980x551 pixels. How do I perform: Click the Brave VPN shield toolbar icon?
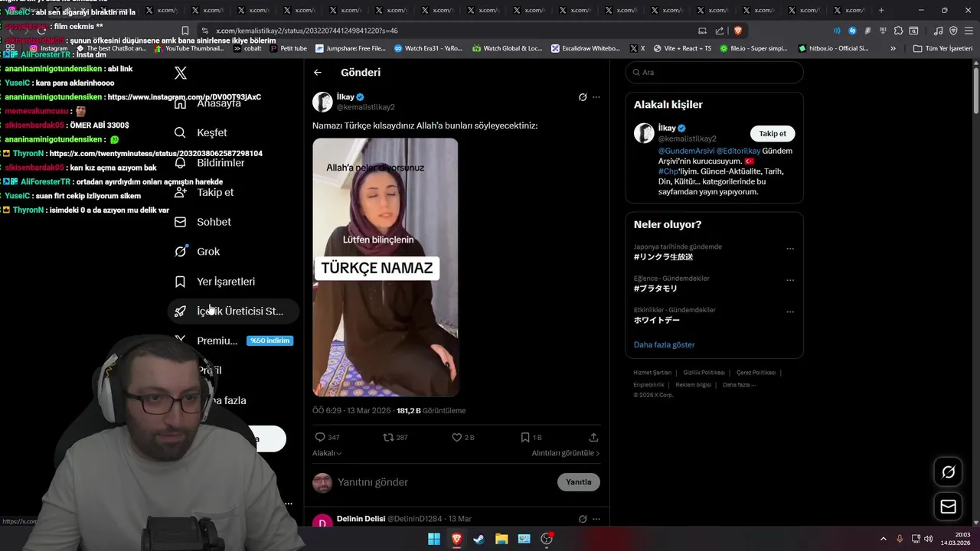point(953,31)
